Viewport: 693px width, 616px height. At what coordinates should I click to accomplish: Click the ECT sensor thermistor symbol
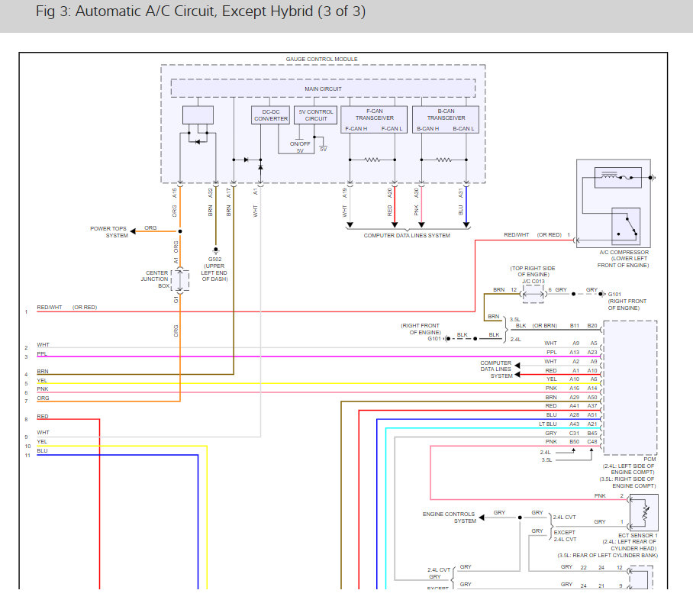[646, 513]
